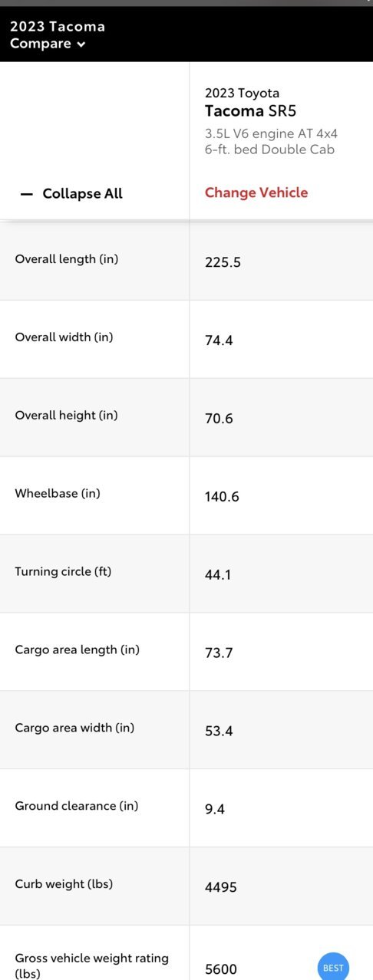Screen dimensions: 373x980
Task: Click the Overall length (in) row label
Action: pos(67,259)
